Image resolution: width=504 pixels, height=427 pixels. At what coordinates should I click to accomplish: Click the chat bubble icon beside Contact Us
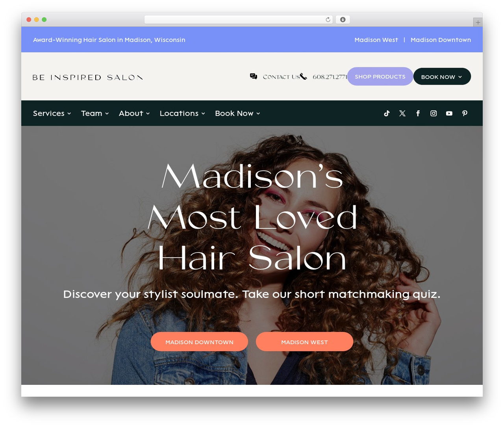point(254,76)
